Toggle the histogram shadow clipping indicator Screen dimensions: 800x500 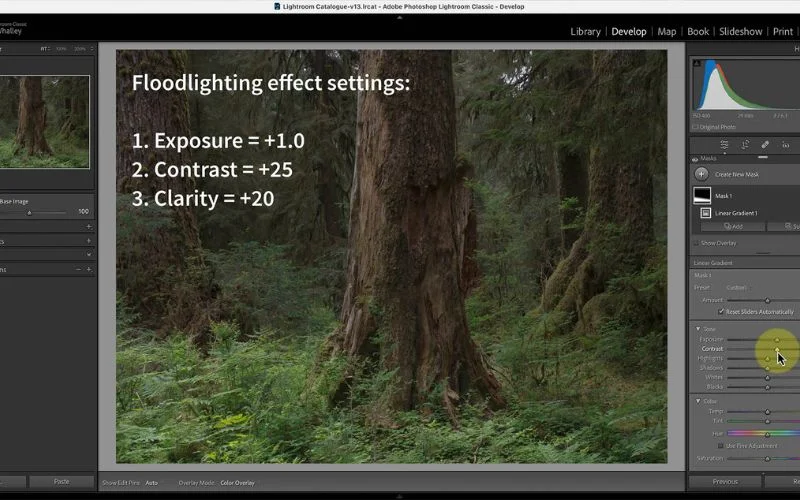(x=698, y=64)
